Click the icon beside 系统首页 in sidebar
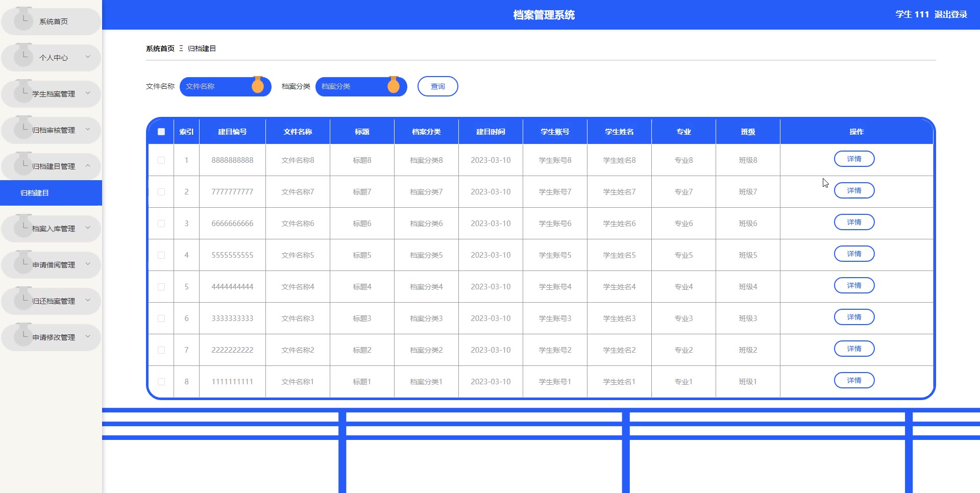This screenshot has width=980, height=493. 23,20
